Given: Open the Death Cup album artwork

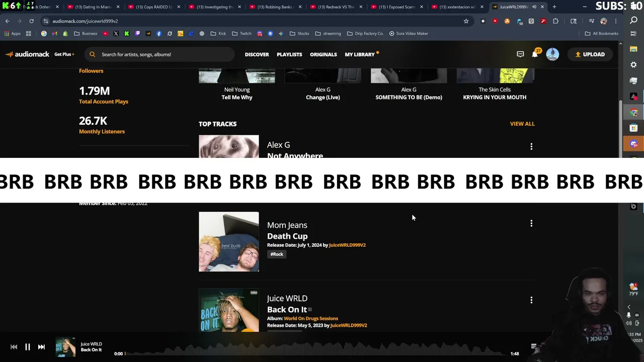Looking at the screenshot, I should pos(229,242).
